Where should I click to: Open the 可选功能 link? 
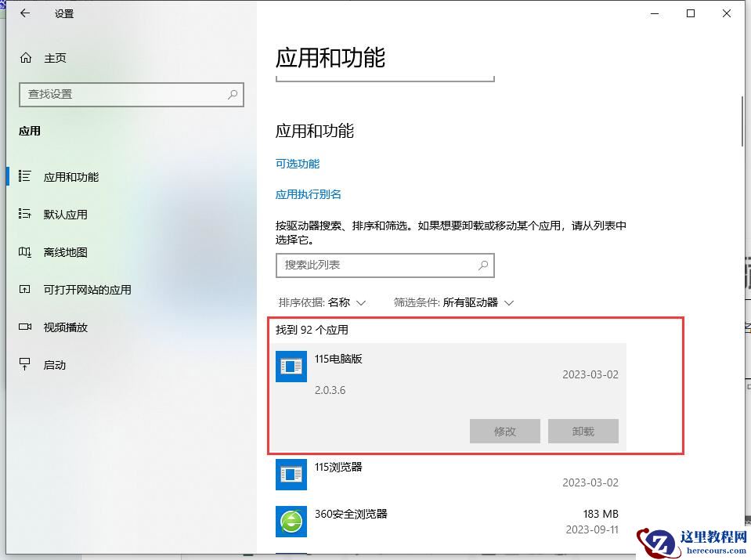pyautogui.click(x=297, y=164)
